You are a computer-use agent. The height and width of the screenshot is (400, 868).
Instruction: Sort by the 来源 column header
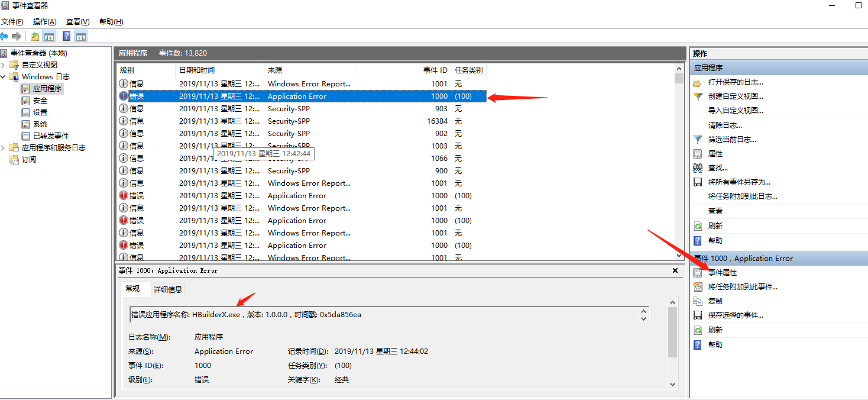click(309, 70)
